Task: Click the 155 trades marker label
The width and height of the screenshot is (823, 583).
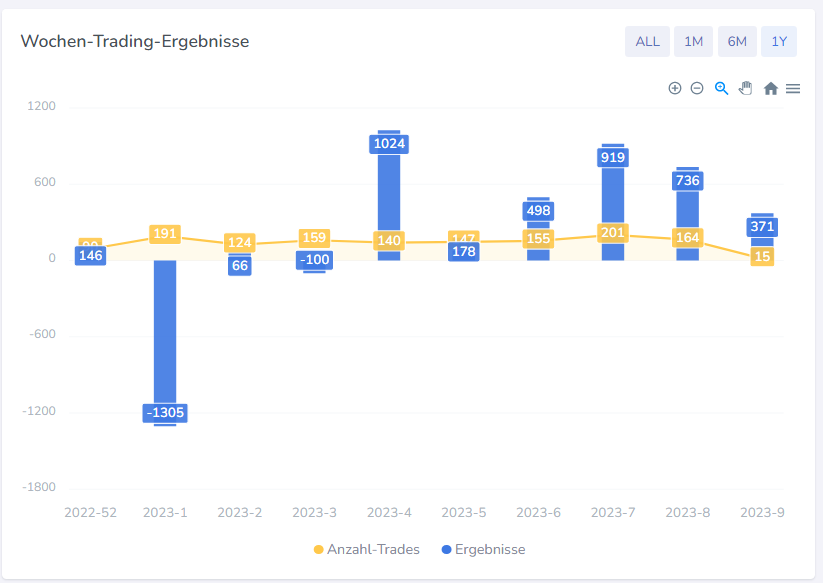Action: pyautogui.click(x=539, y=239)
